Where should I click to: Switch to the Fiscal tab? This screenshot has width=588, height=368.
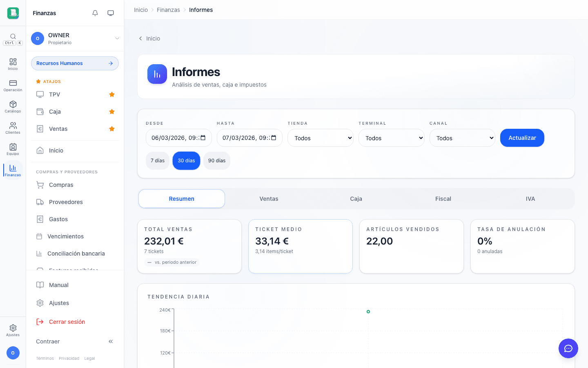click(443, 199)
